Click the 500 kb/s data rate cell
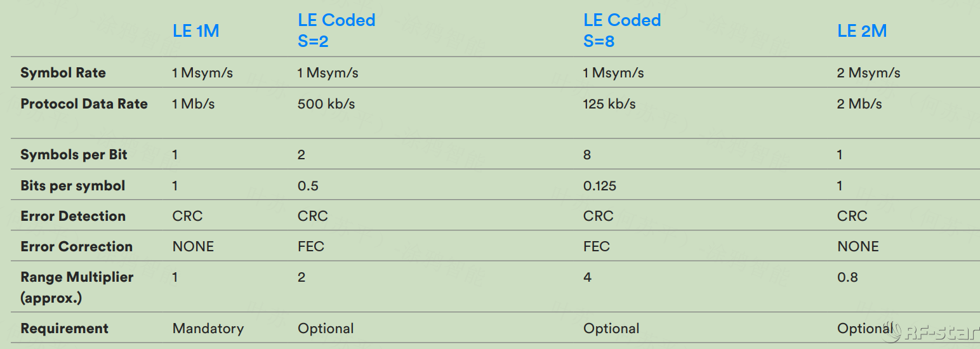 (326, 104)
